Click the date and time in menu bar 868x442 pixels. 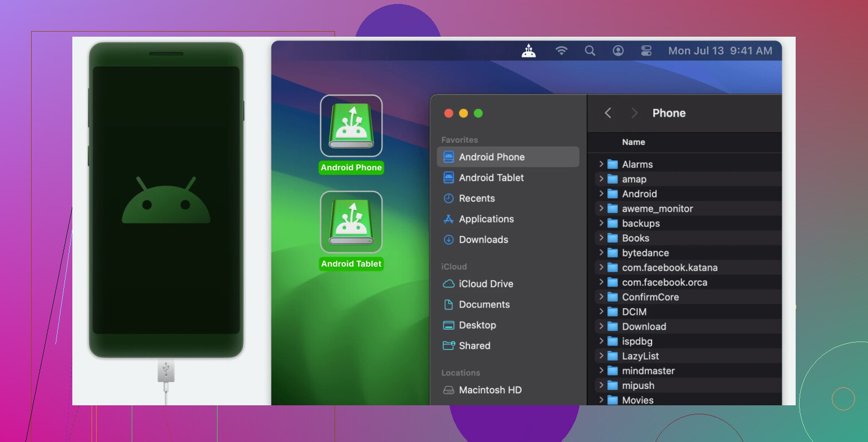coord(720,51)
